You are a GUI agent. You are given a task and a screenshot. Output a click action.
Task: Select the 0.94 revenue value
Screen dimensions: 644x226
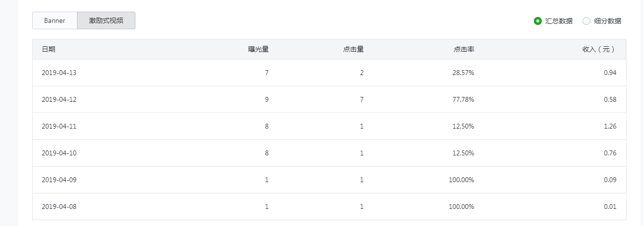(x=609, y=73)
